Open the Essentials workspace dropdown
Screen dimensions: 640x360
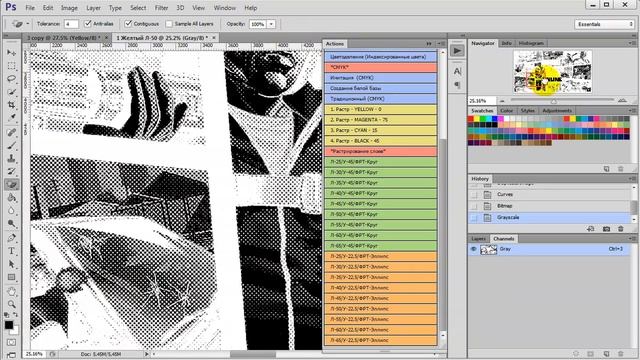604,24
